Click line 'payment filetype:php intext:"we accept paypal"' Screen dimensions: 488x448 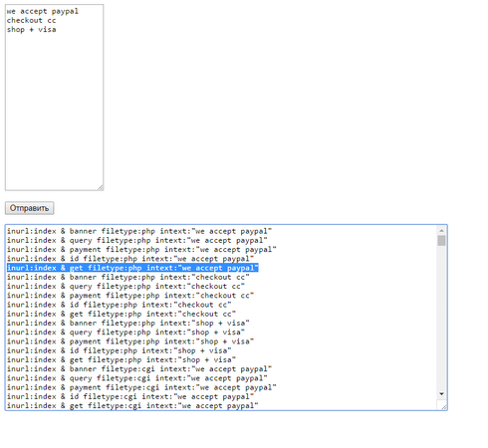coord(141,250)
